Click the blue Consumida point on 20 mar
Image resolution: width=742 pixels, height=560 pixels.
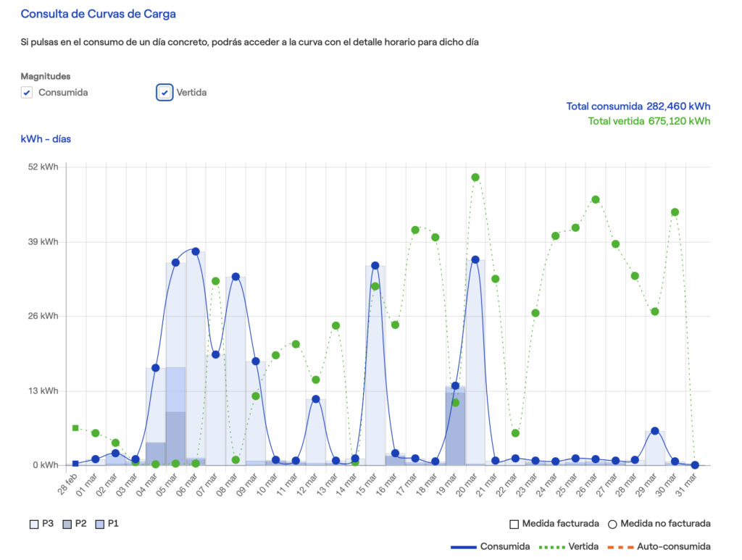coord(475,259)
